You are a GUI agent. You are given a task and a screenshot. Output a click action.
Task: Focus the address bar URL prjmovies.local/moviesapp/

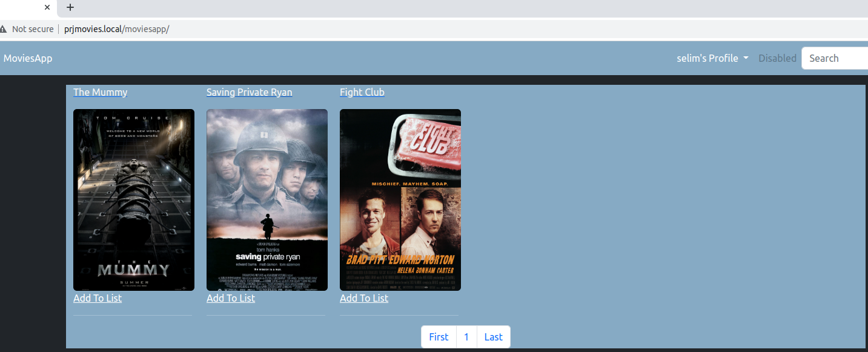[116, 29]
